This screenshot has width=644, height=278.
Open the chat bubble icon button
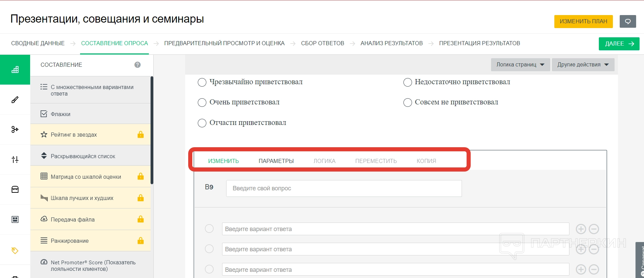click(628, 21)
